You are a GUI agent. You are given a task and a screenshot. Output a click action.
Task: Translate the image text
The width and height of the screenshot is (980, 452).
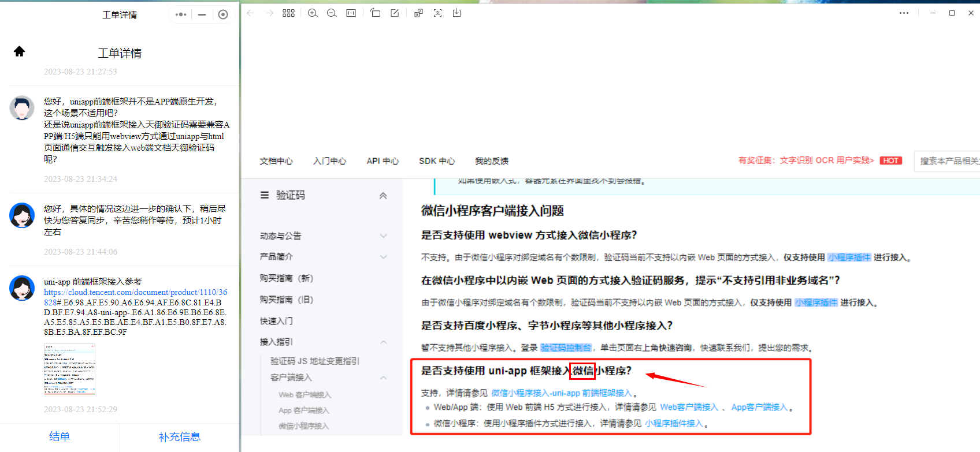(418, 13)
